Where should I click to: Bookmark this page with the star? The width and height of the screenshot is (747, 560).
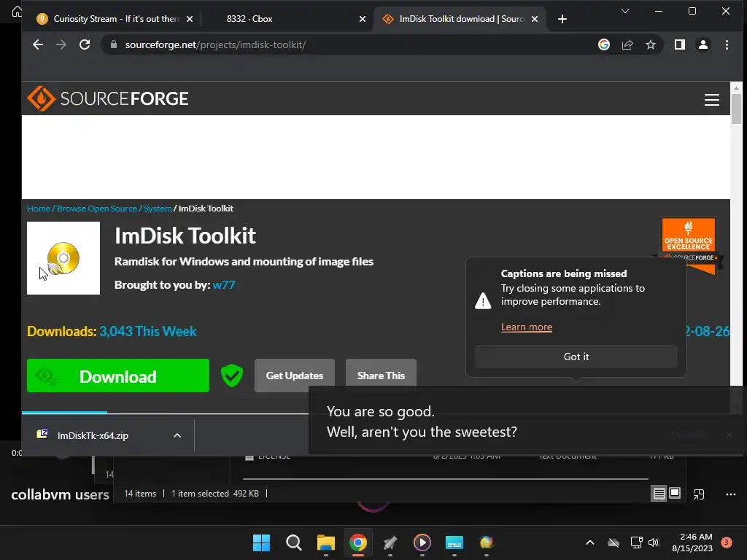(650, 44)
